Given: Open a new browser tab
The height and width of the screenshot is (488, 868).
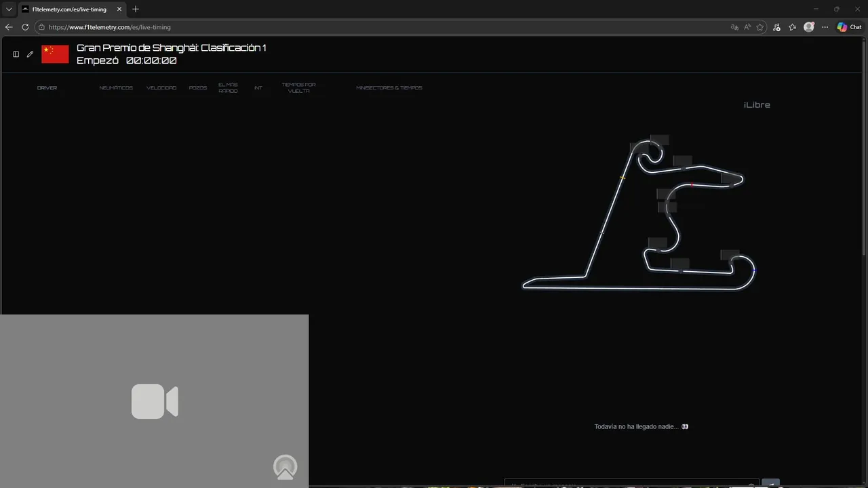Looking at the screenshot, I should pos(136,9).
